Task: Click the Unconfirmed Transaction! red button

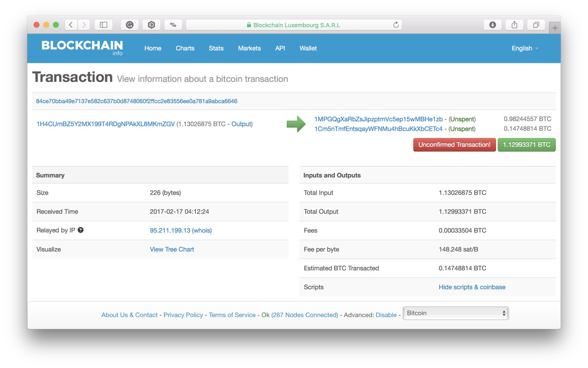Action: tap(454, 145)
